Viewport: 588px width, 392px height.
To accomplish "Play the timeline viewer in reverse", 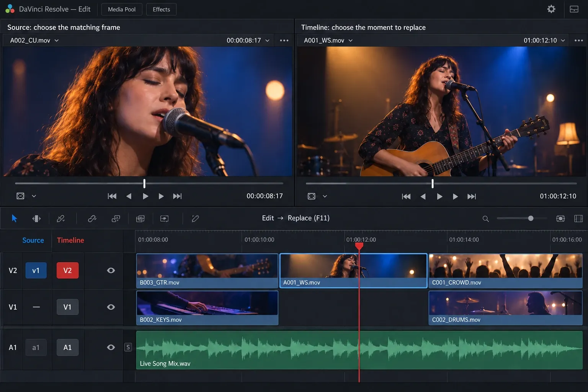I will (x=423, y=196).
